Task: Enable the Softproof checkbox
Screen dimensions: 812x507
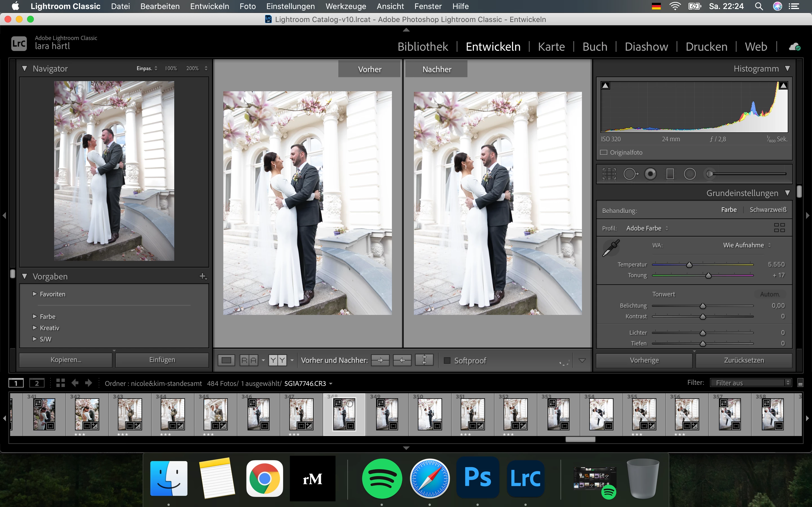Action: point(447,361)
